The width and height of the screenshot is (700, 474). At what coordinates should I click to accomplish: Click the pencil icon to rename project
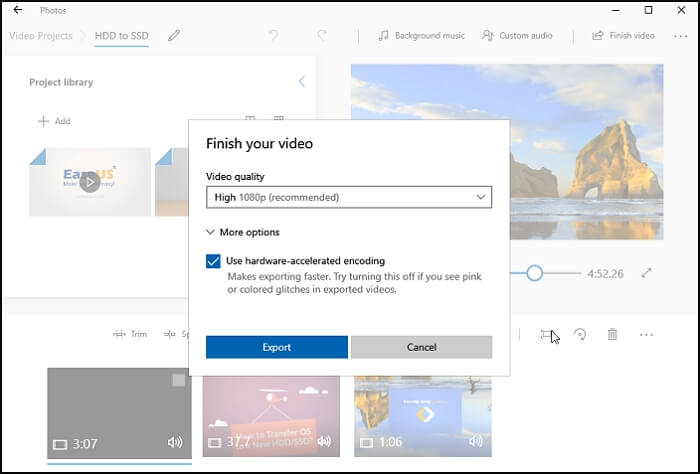(174, 36)
